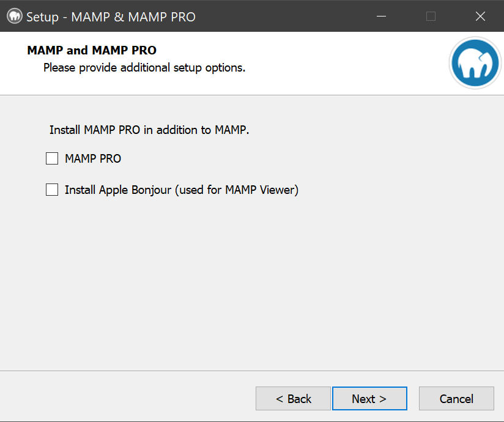Click the "(used for MAMP Viewer)" text
This screenshot has width=504, height=422.
click(237, 190)
